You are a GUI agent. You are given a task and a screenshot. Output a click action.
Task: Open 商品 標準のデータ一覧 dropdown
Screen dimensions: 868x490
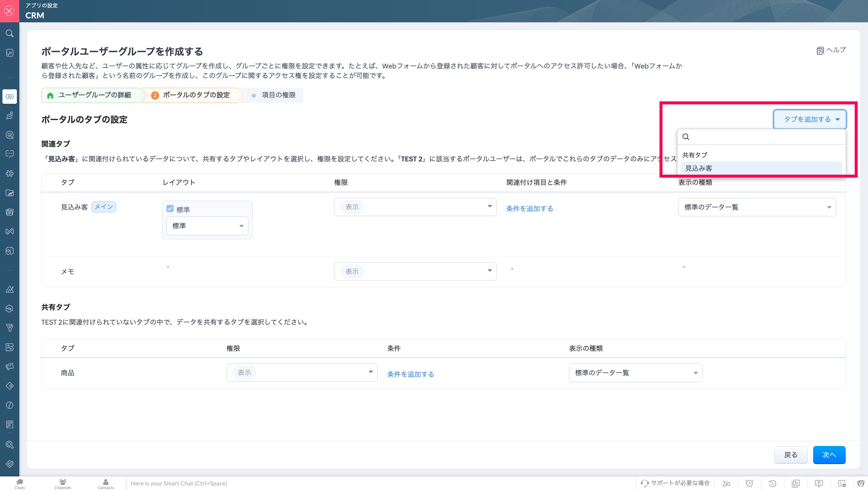pyautogui.click(x=635, y=373)
